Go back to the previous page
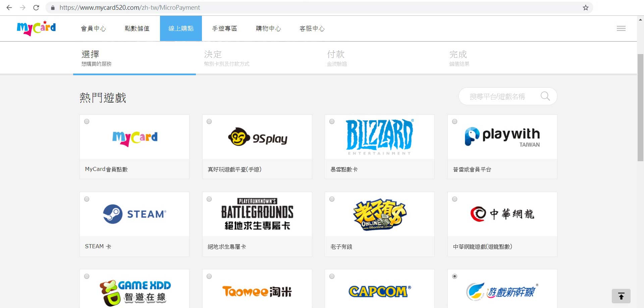Image resolution: width=644 pixels, height=308 pixels. [x=9, y=7]
